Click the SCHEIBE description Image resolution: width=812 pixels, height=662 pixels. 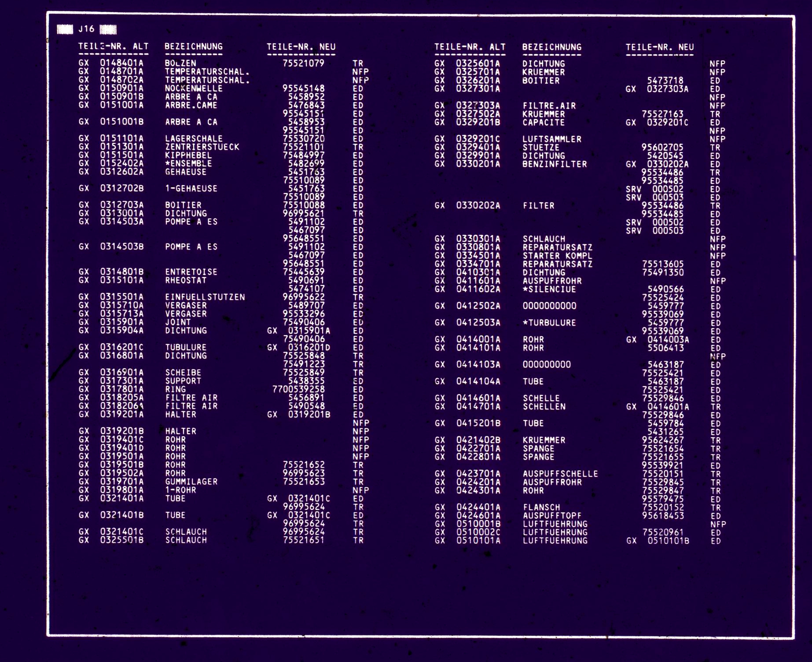click(183, 372)
